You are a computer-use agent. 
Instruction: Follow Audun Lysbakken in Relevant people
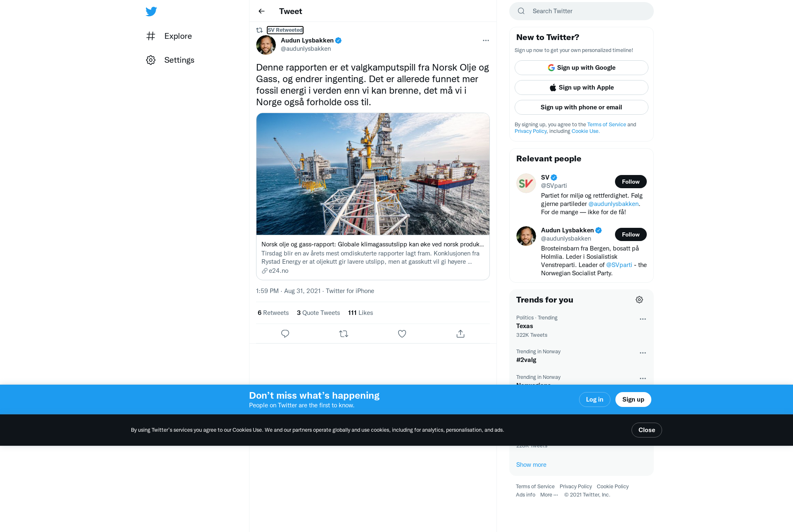point(631,234)
